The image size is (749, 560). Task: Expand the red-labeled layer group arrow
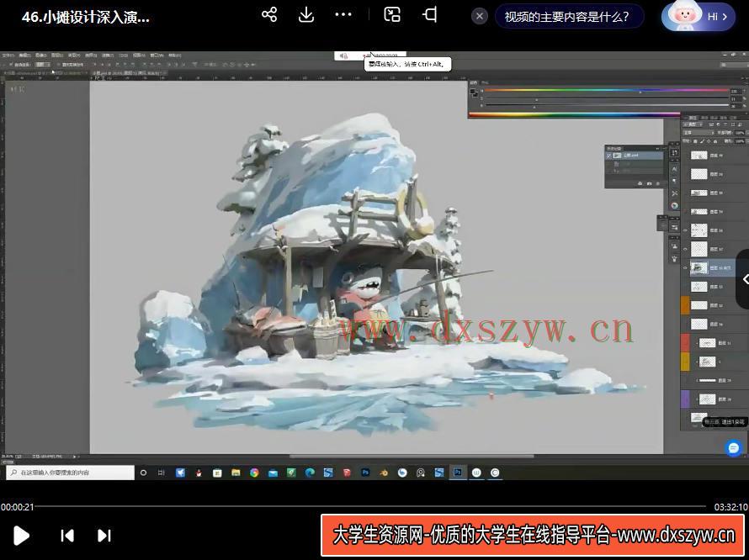pyautogui.click(x=697, y=343)
